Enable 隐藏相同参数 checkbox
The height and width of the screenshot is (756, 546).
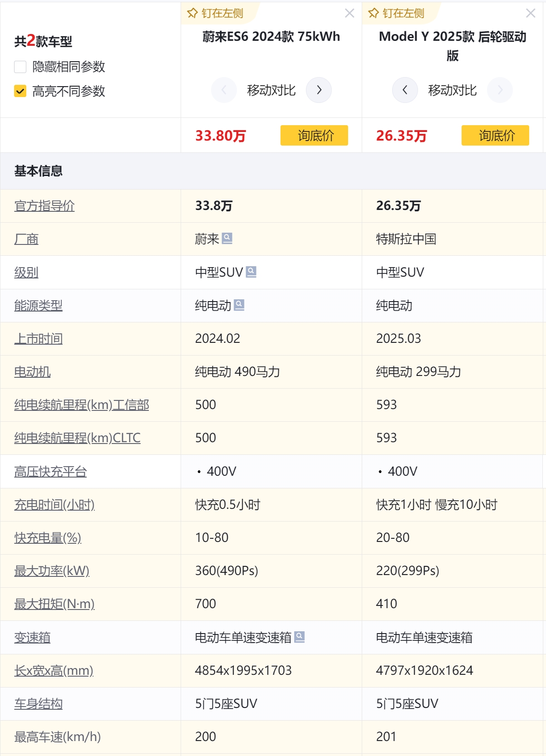pos(20,67)
